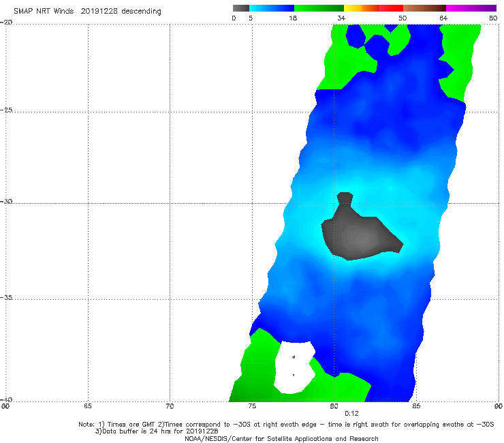Select the gray 0-5 colorbar segment

point(240,8)
